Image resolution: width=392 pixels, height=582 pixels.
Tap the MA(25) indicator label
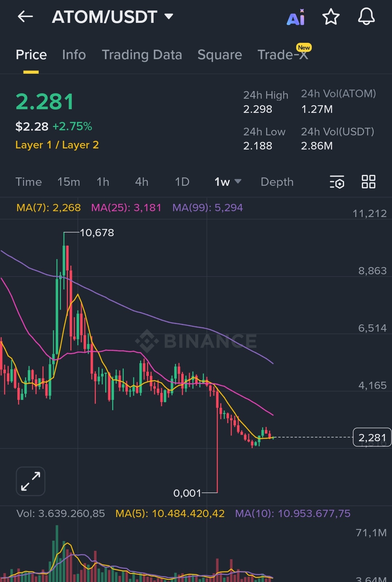point(126,208)
